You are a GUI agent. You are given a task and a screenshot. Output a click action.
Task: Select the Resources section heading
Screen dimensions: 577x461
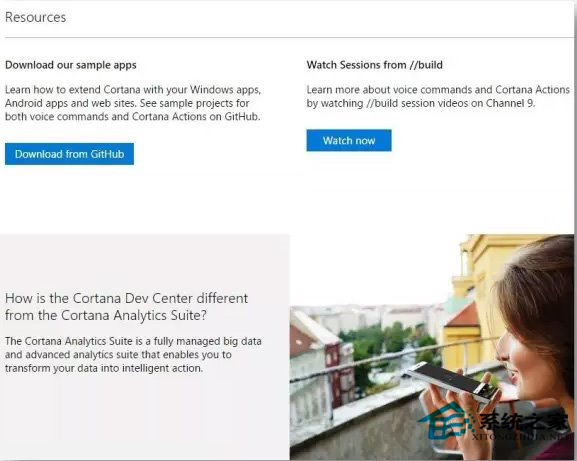point(35,17)
